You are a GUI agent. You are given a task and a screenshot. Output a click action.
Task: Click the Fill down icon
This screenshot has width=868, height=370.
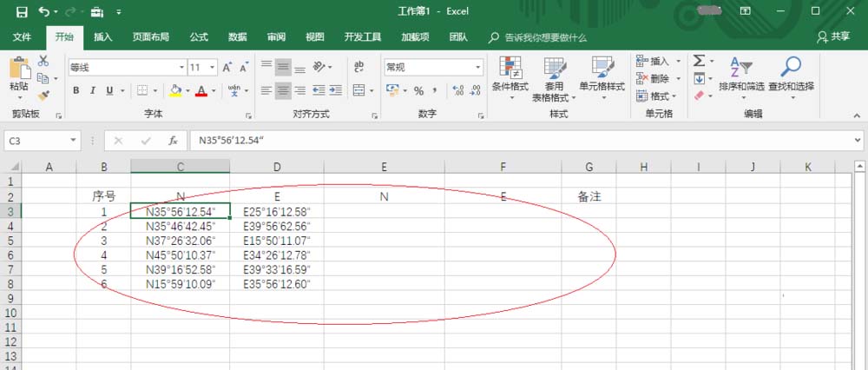coord(699,78)
